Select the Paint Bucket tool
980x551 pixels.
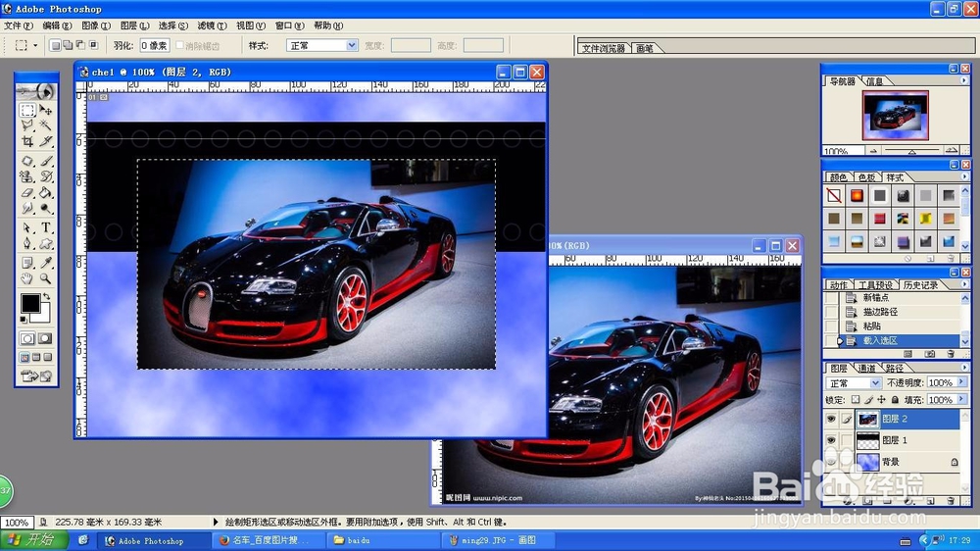click(x=46, y=192)
